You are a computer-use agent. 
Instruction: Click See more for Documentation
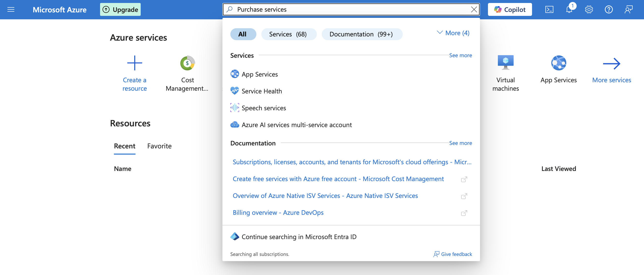coord(460,143)
